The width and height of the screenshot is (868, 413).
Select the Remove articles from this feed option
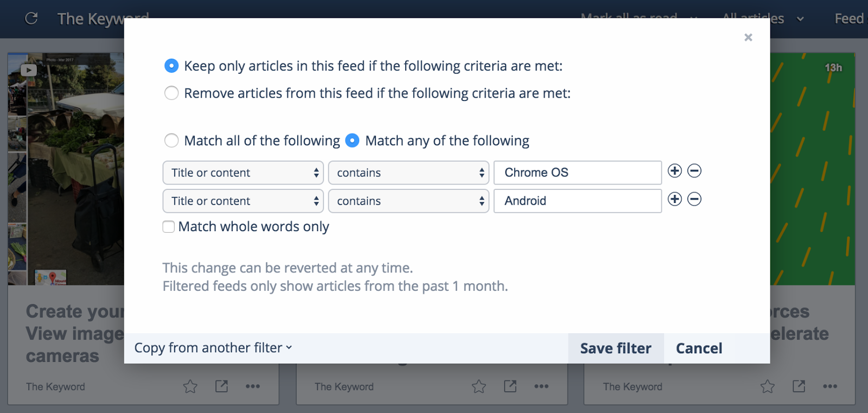(x=171, y=93)
